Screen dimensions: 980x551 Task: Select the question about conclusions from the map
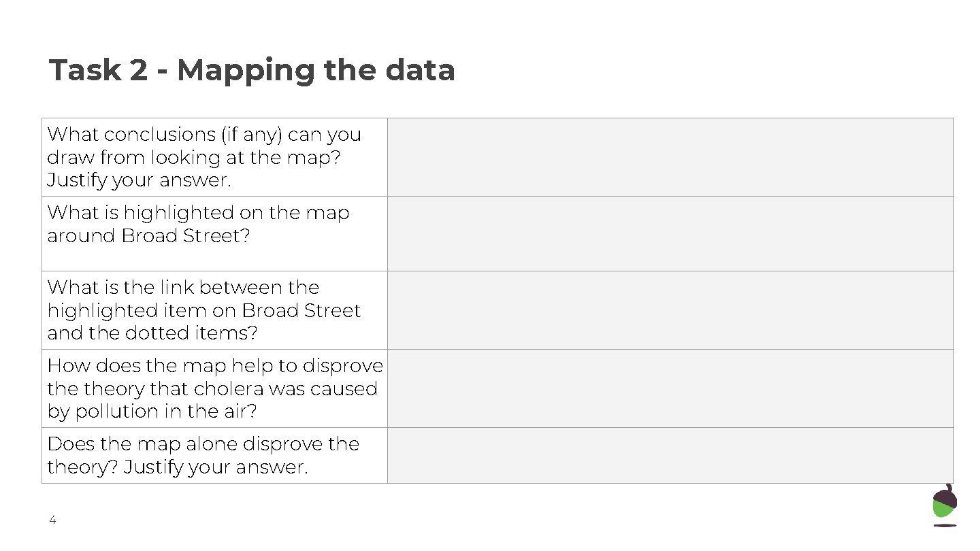204,157
